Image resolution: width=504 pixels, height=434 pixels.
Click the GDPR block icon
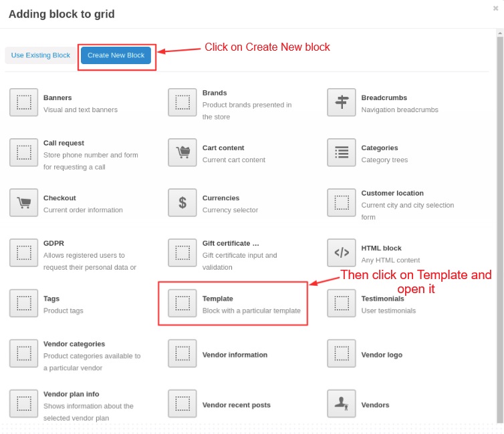pyautogui.click(x=24, y=252)
